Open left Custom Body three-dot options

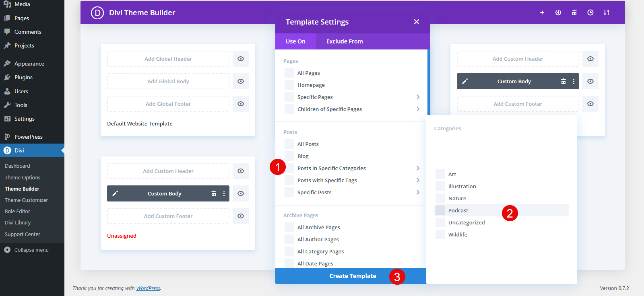click(224, 193)
